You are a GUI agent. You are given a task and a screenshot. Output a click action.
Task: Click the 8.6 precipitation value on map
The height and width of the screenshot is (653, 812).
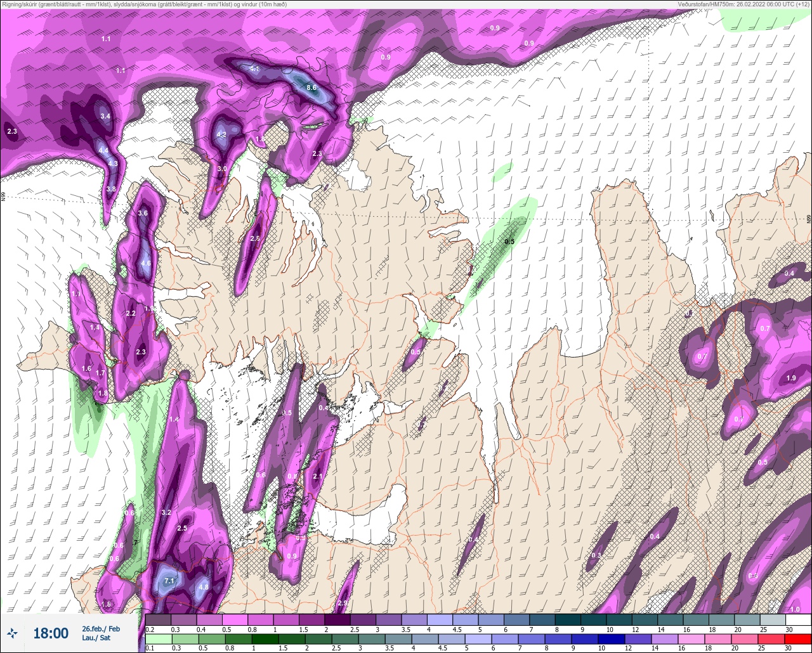click(x=311, y=87)
